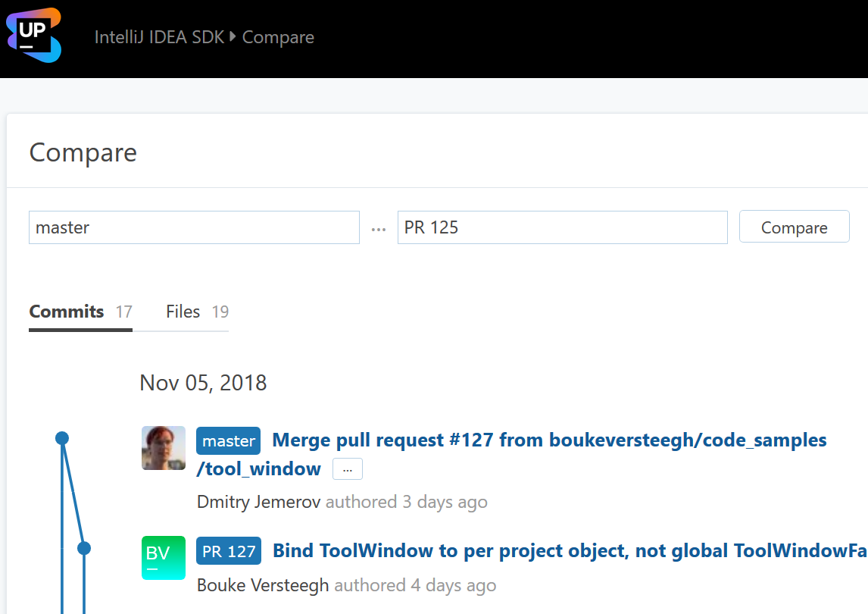Image resolution: width=868 pixels, height=614 pixels.
Task: Open Merge pull request #127 commit
Action: click(549, 440)
